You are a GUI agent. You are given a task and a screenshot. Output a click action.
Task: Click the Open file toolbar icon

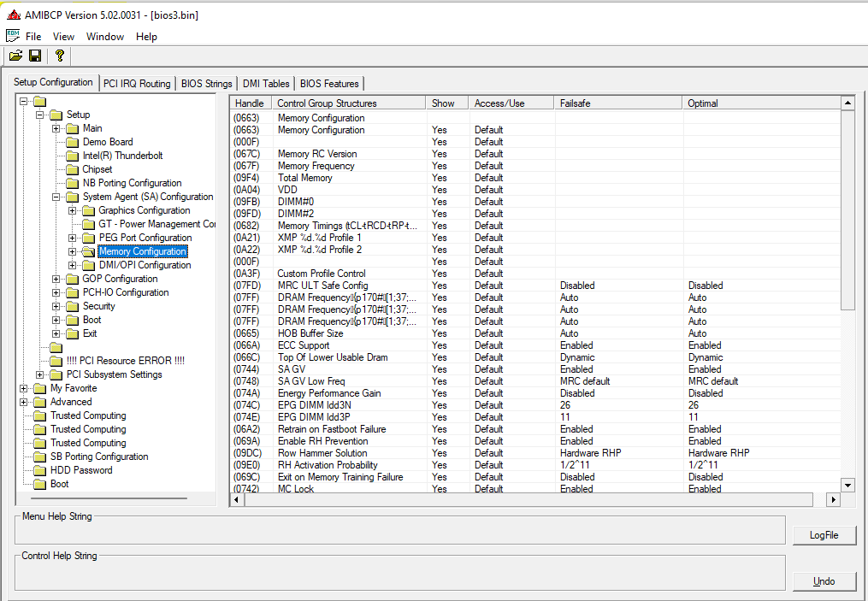coord(16,56)
